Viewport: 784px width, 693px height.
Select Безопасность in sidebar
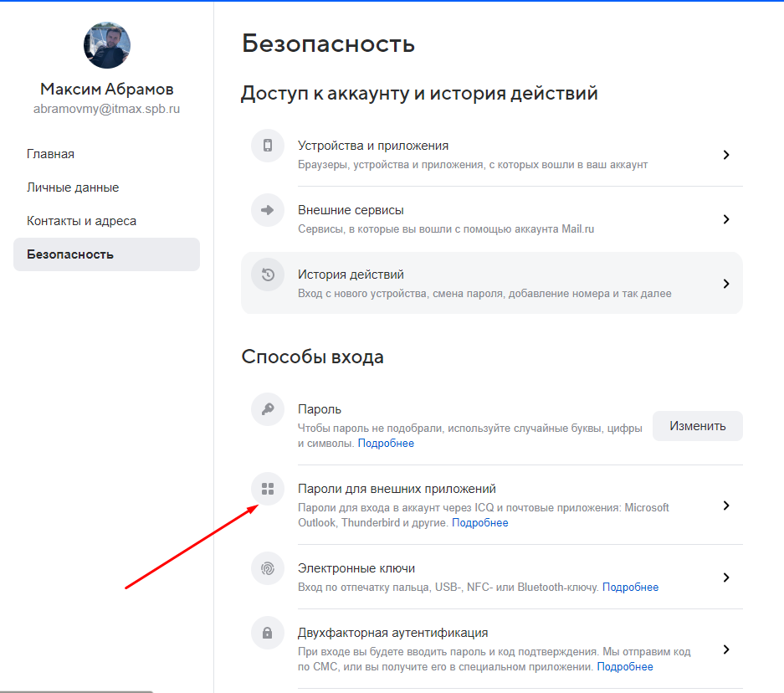[106, 254]
